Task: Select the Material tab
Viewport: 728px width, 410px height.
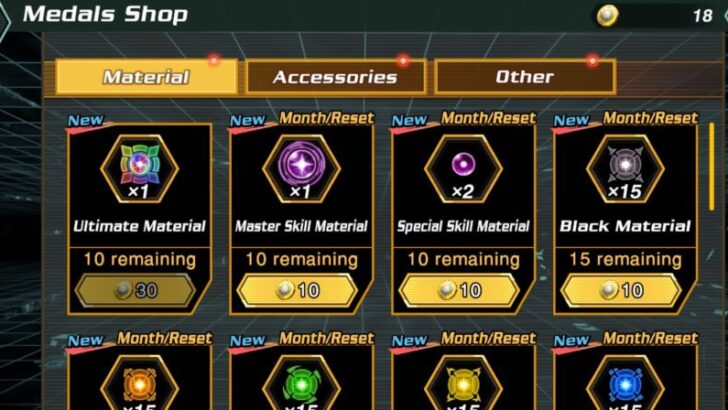Action: (x=146, y=77)
